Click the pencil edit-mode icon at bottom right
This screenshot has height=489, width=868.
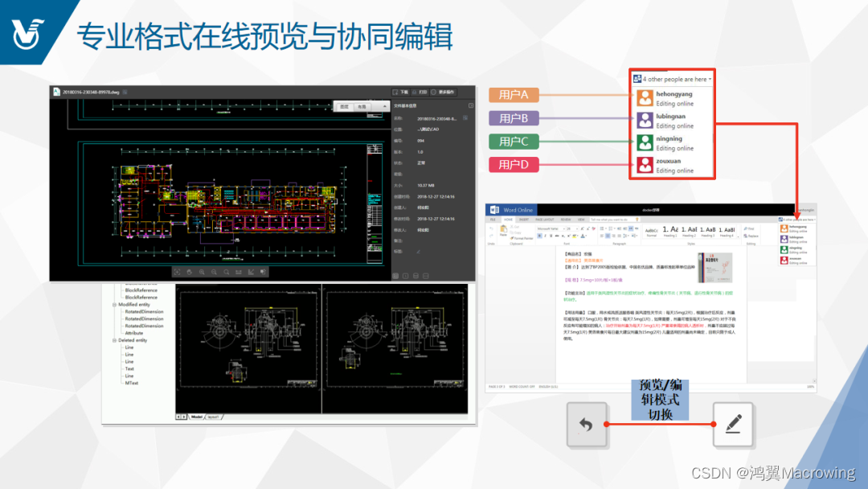(x=733, y=425)
